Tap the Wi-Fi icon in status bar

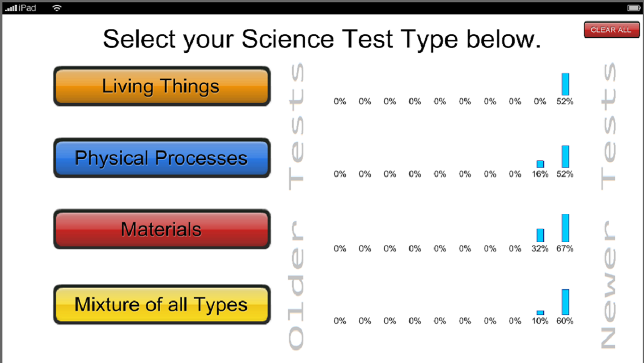57,8
